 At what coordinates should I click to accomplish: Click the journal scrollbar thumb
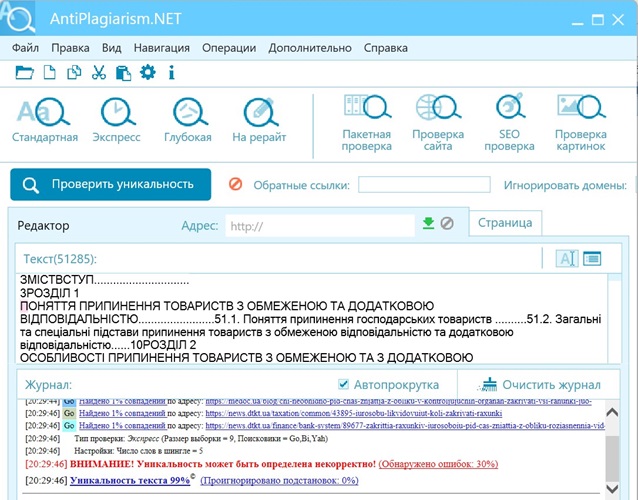coord(612,458)
